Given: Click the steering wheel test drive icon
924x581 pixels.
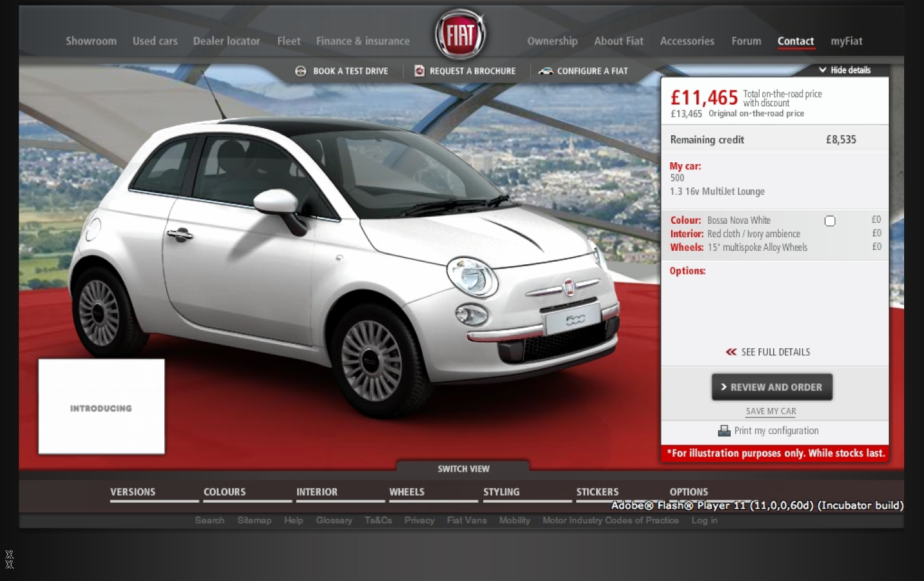Looking at the screenshot, I should 300,71.
